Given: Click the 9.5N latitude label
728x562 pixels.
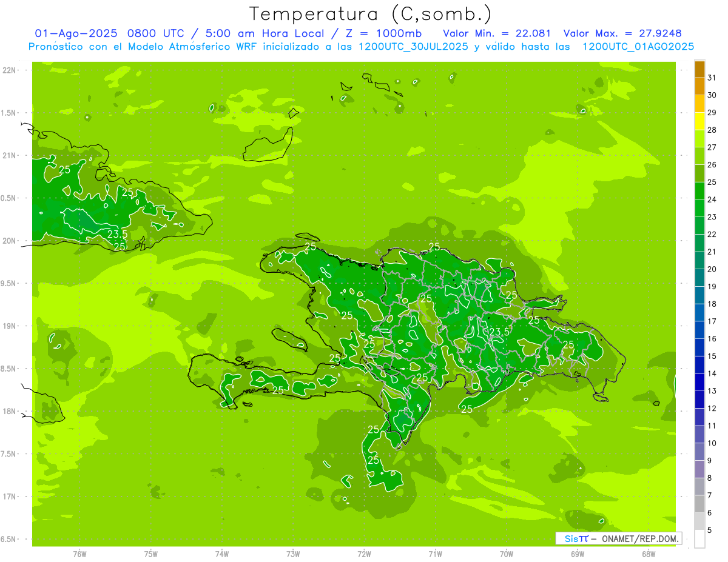Looking at the screenshot, I should tap(9, 283).
